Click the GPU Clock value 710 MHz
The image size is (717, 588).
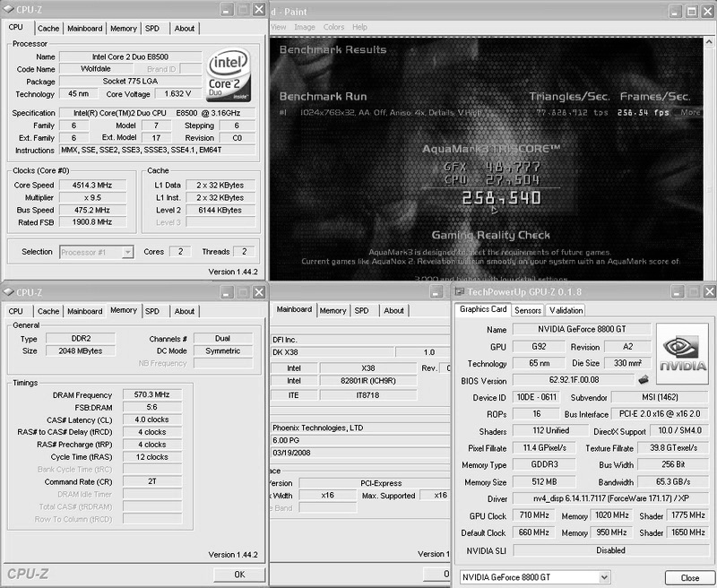coord(533,515)
